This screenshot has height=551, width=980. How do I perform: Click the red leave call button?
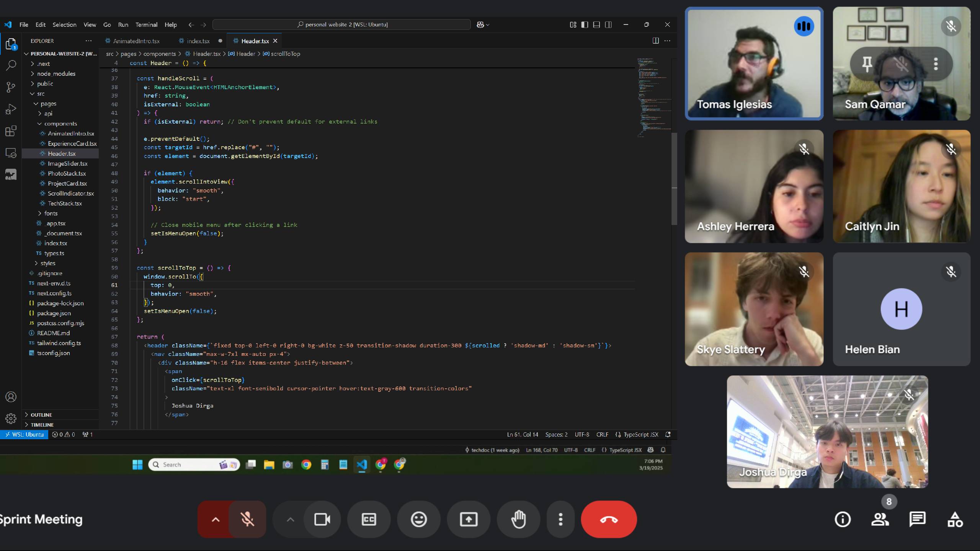click(609, 519)
